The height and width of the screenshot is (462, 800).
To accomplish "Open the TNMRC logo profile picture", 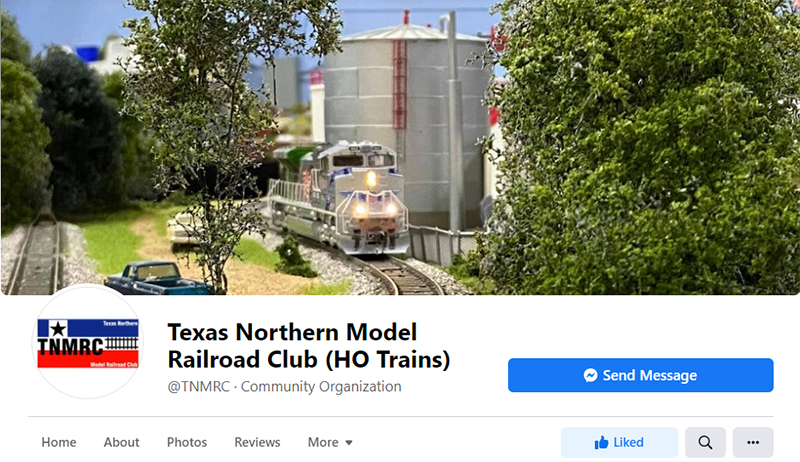I will pos(88,343).
